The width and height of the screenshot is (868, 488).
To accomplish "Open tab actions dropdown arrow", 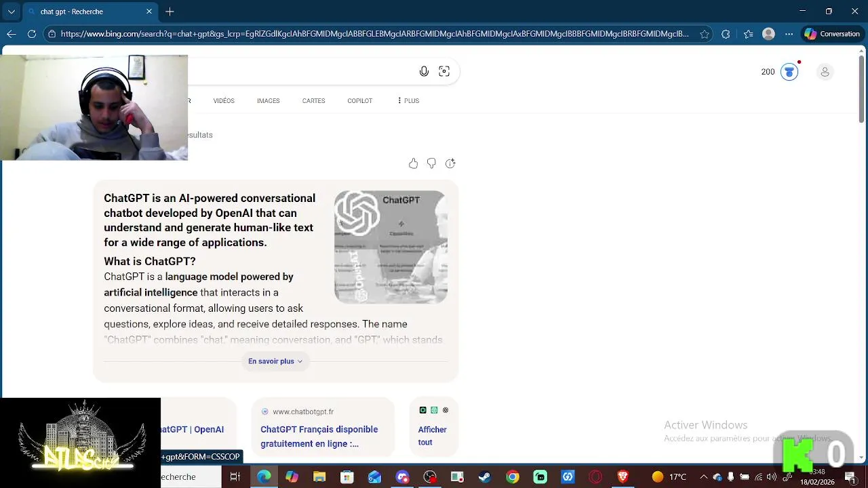I will [x=12, y=12].
